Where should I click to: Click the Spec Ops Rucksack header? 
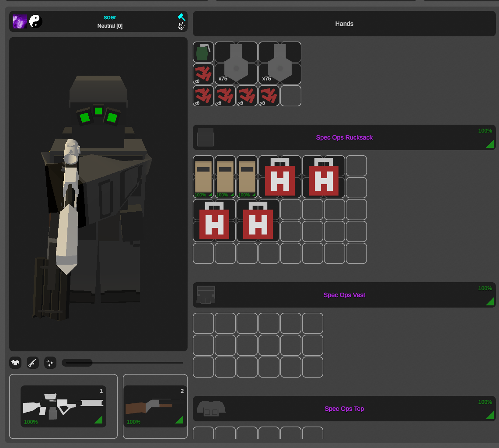[x=344, y=137]
